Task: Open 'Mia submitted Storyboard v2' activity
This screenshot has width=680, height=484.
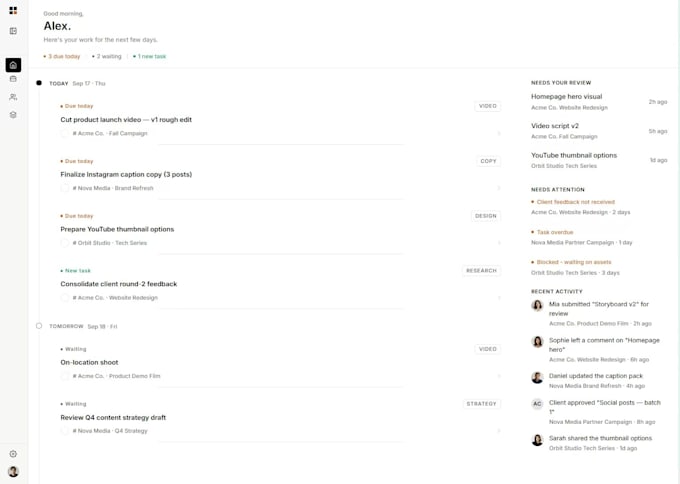Action: coord(600,314)
